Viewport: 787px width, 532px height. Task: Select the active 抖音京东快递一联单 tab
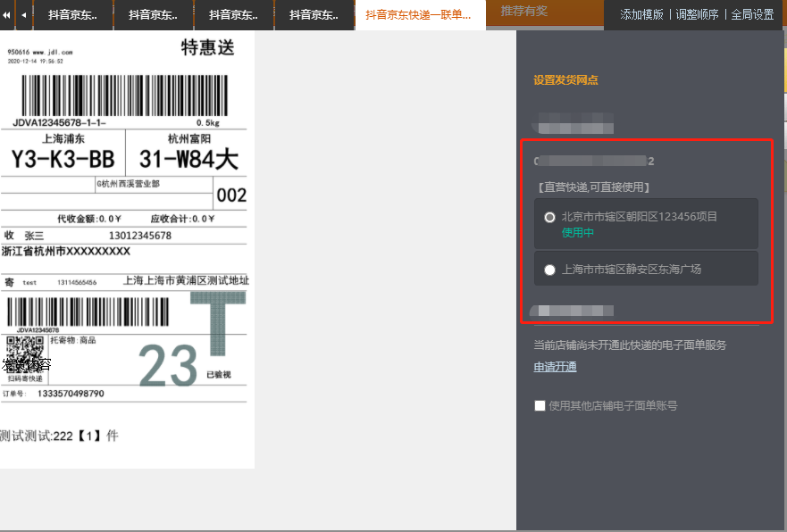[x=418, y=15]
